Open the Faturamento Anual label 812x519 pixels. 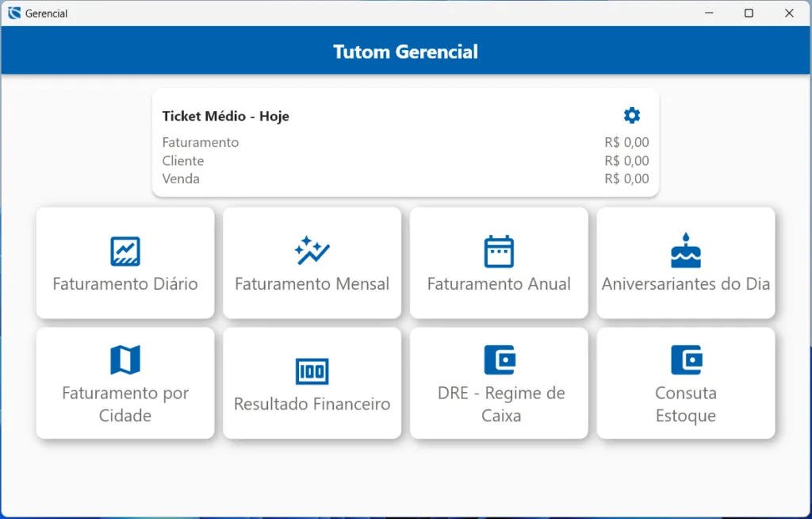click(x=499, y=284)
